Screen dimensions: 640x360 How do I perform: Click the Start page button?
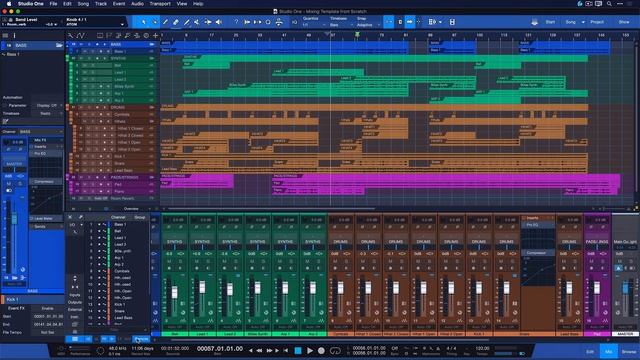[x=550, y=22]
